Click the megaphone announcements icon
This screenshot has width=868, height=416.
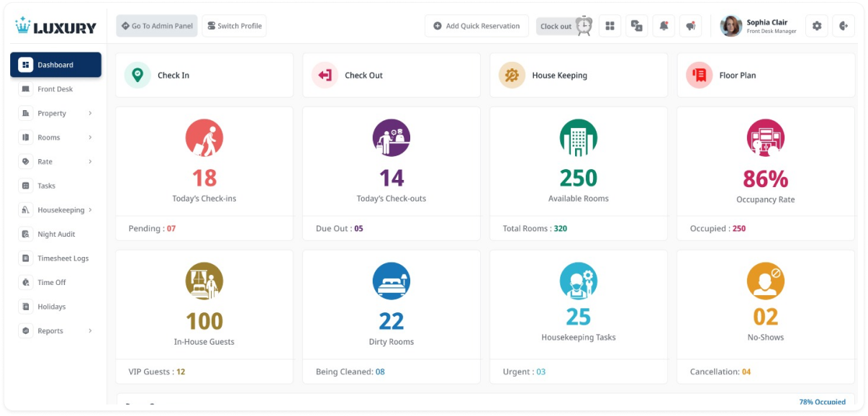click(690, 26)
